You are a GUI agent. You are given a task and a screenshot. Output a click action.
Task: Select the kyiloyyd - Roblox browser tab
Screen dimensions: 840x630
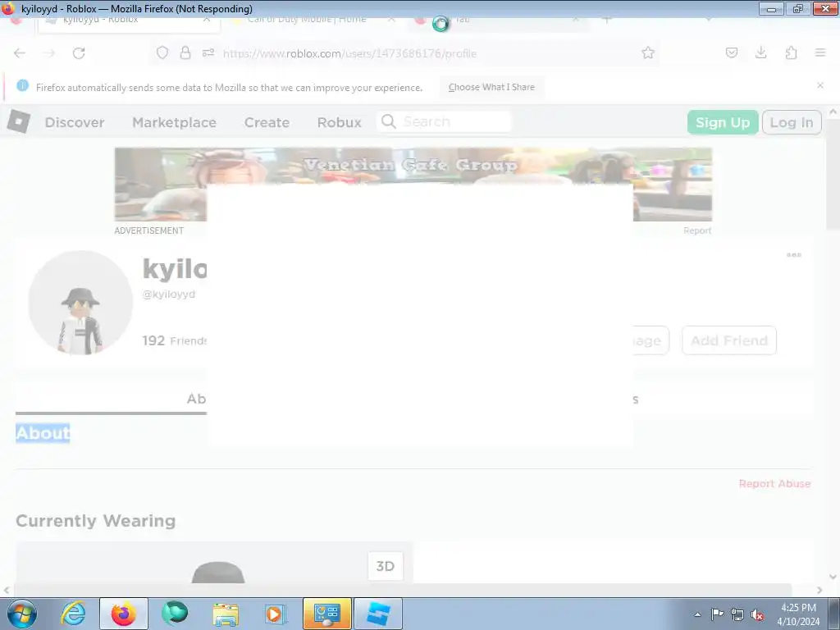[129, 21]
